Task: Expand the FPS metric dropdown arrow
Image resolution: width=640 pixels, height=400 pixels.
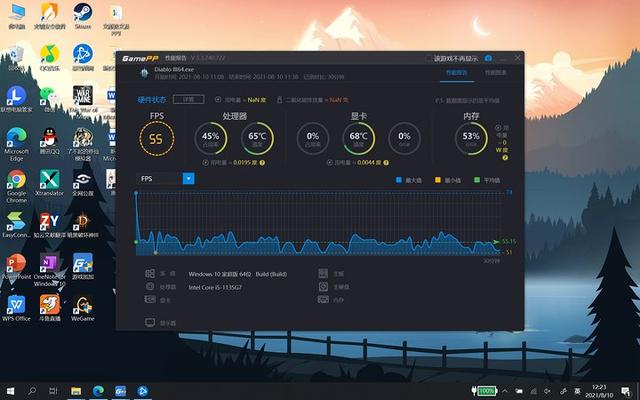Action: [x=189, y=178]
